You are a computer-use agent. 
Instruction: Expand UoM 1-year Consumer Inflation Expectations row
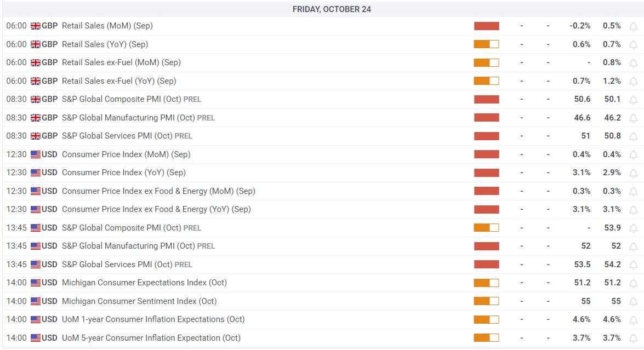(x=153, y=319)
